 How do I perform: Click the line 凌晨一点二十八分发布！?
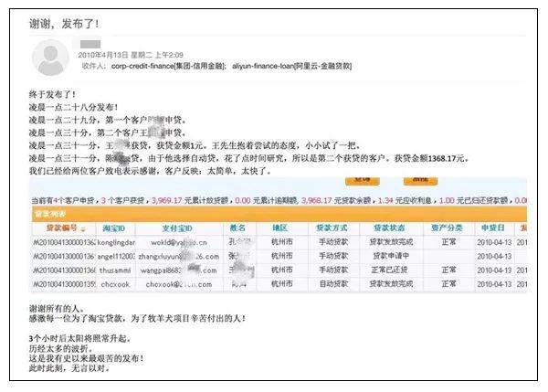point(74,107)
